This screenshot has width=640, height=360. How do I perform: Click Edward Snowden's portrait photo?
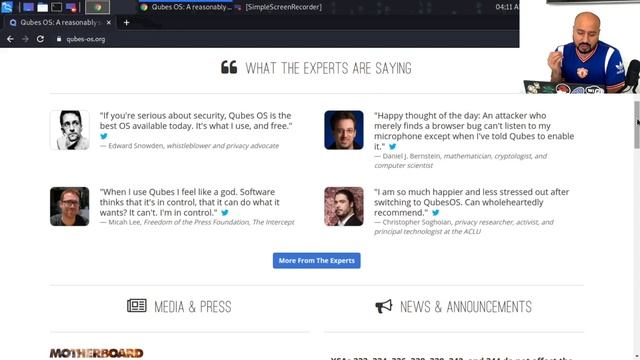click(69, 130)
